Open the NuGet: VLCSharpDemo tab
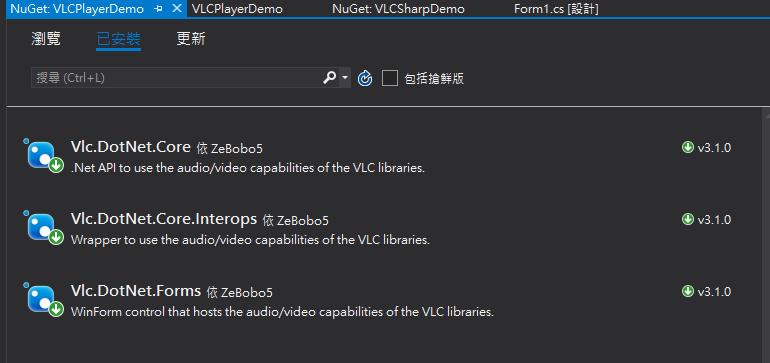This screenshot has height=363, width=770. [398, 9]
